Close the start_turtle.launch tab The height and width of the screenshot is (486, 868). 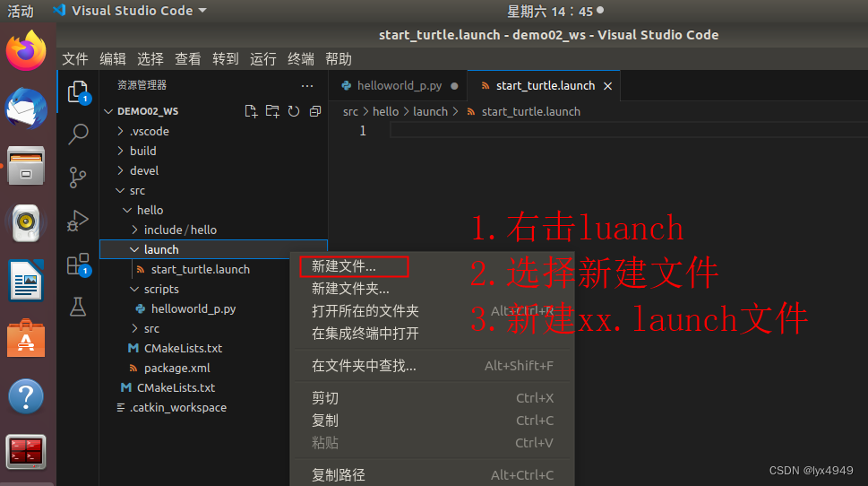point(607,86)
